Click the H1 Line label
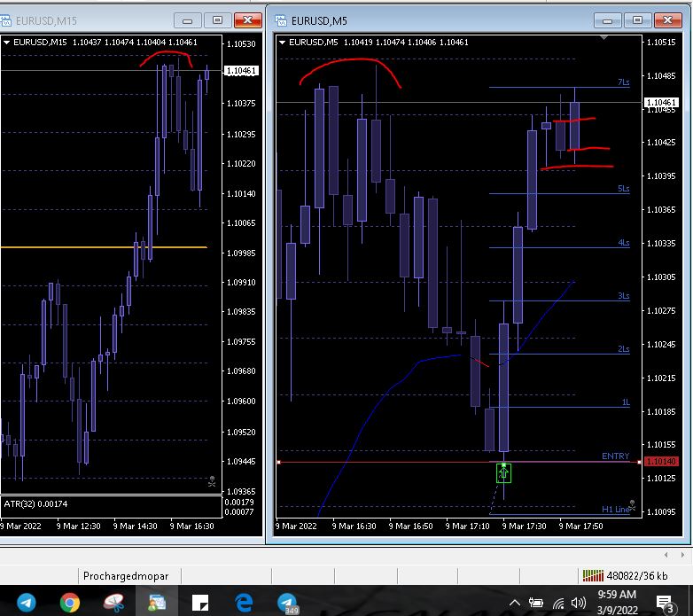693x616 pixels. (x=615, y=510)
